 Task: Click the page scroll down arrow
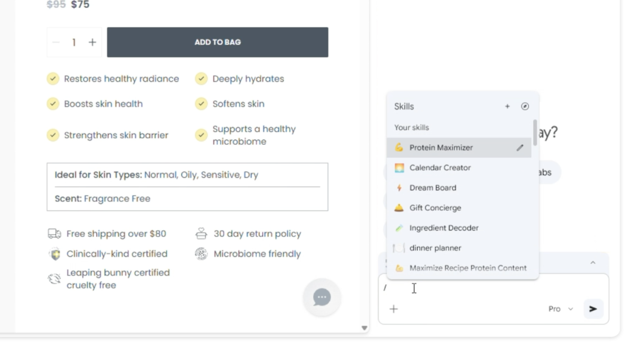tap(364, 328)
